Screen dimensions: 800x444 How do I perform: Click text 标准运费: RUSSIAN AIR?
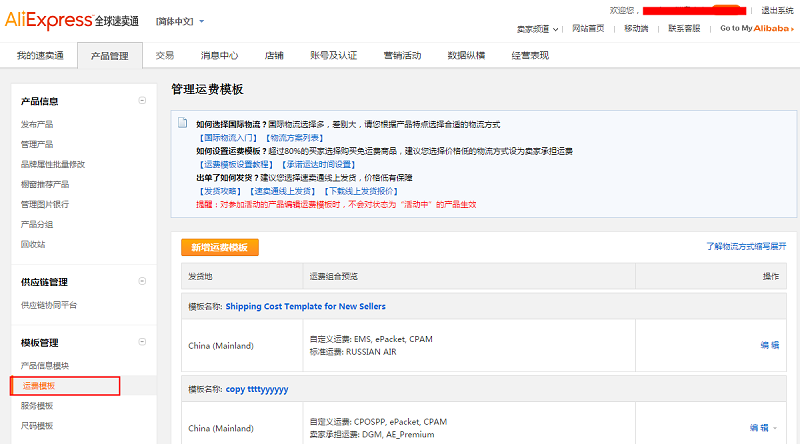[353, 352]
